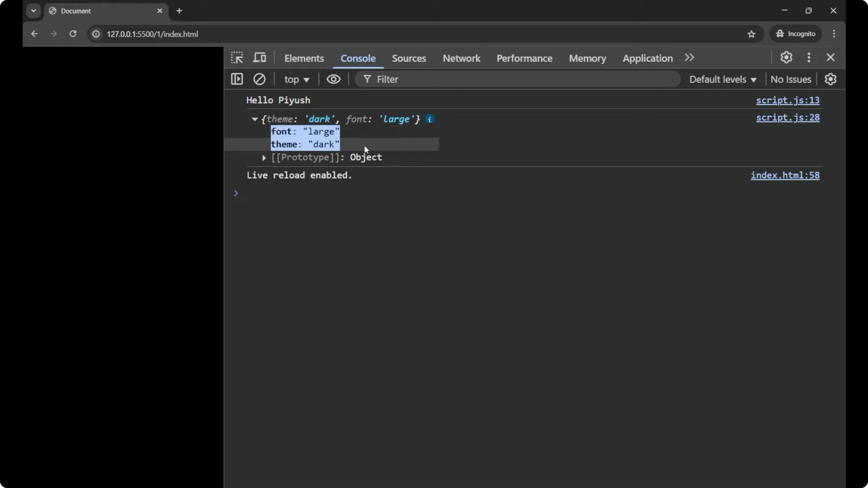Open console settings

(831, 79)
